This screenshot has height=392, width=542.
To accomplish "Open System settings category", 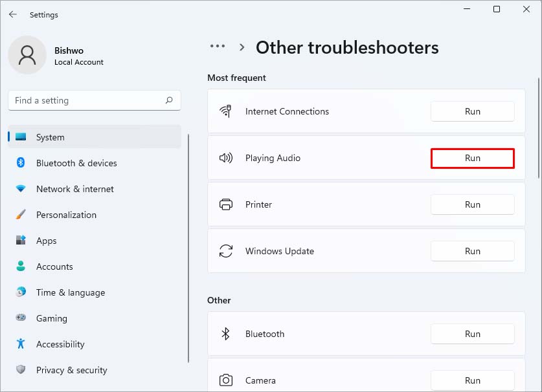I will coord(95,137).
